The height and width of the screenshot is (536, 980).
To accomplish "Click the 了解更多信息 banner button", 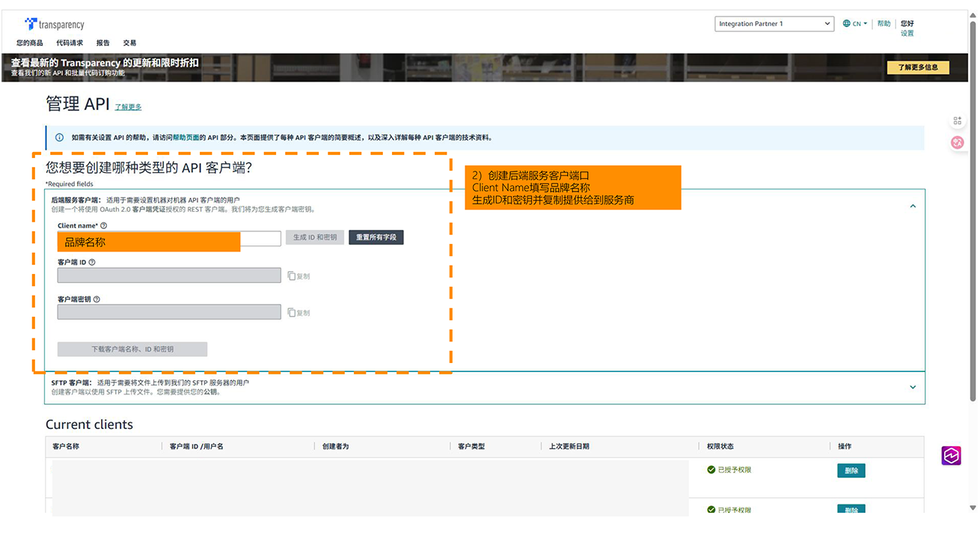I will tap(918, 67).
